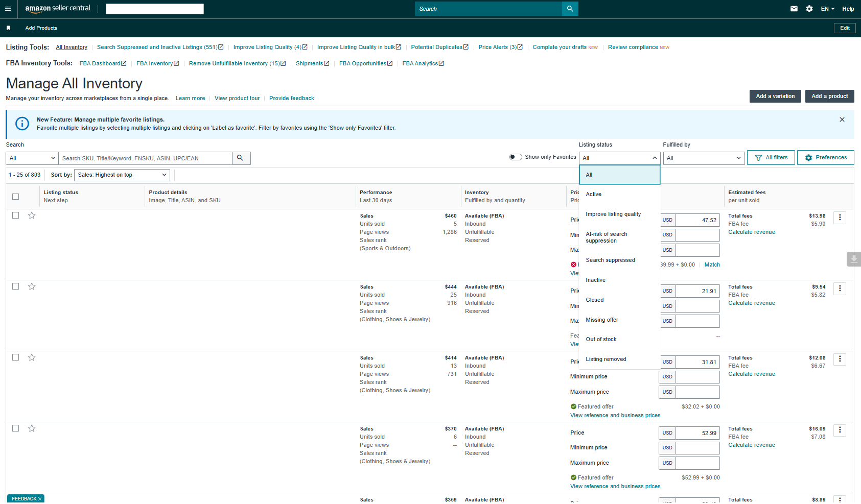Open Potential Duplicates external link

(x=439, y=47)
